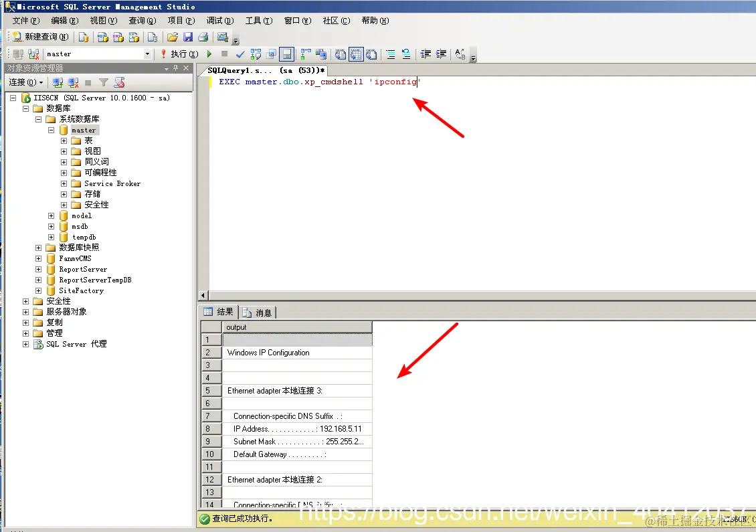Image resolution: width=756 pixels, height=532 pixels.
Task: Click the Object Explorer disconnect icon
Action: (x=74, y=82)
